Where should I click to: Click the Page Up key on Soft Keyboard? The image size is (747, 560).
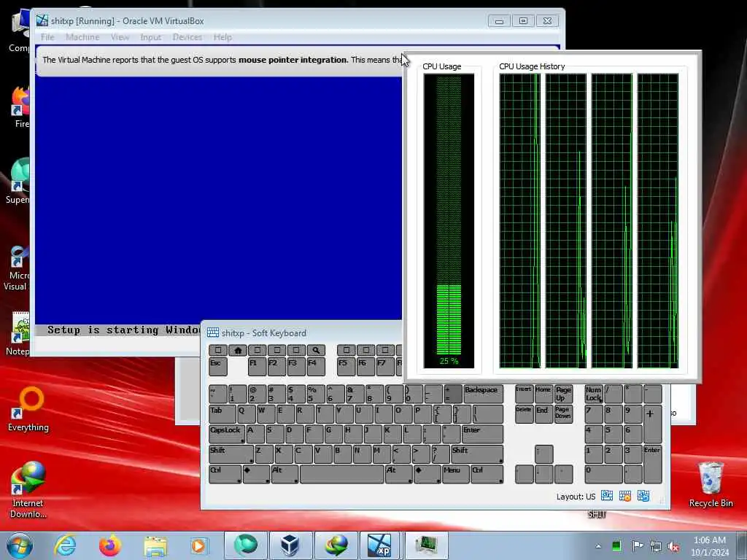pyautogui.click(x=563, y=394)
